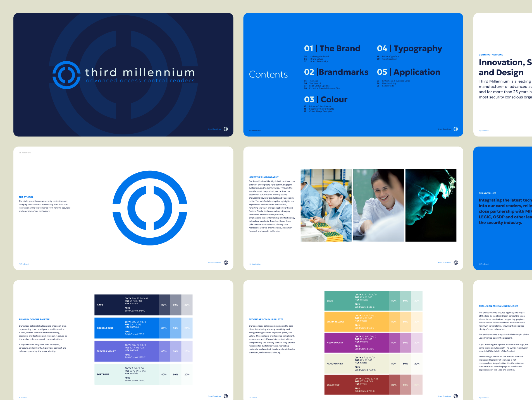
Task: Click the footer symbol icon on the Secondary Colour Palette slide
Action: point(456,396)
